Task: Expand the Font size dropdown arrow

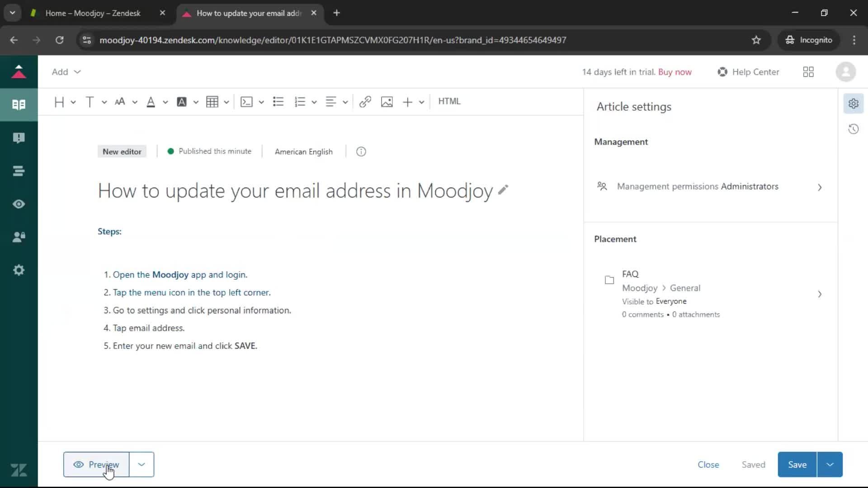Action: [x=135, y=102]
